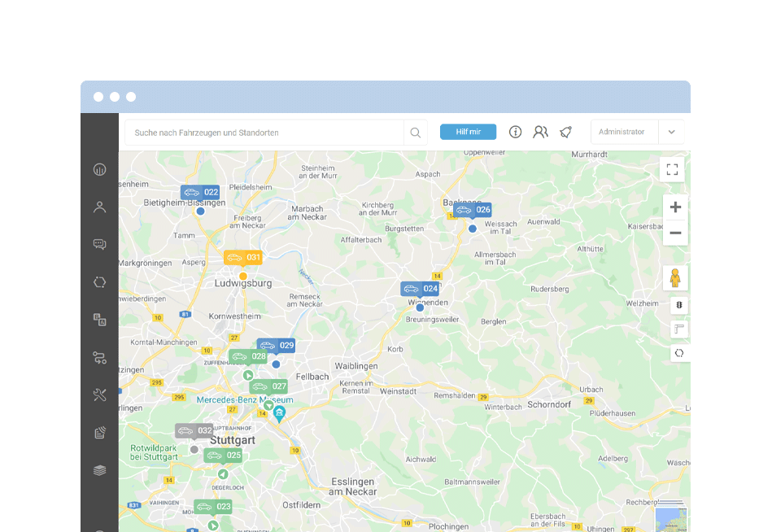
Task: Open the dashboard statistics panel
Action: [x=99, y=169]
